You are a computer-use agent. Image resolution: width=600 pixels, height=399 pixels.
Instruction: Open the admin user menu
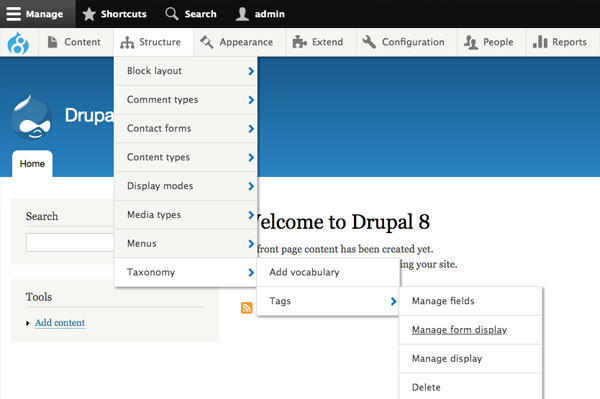260,14
